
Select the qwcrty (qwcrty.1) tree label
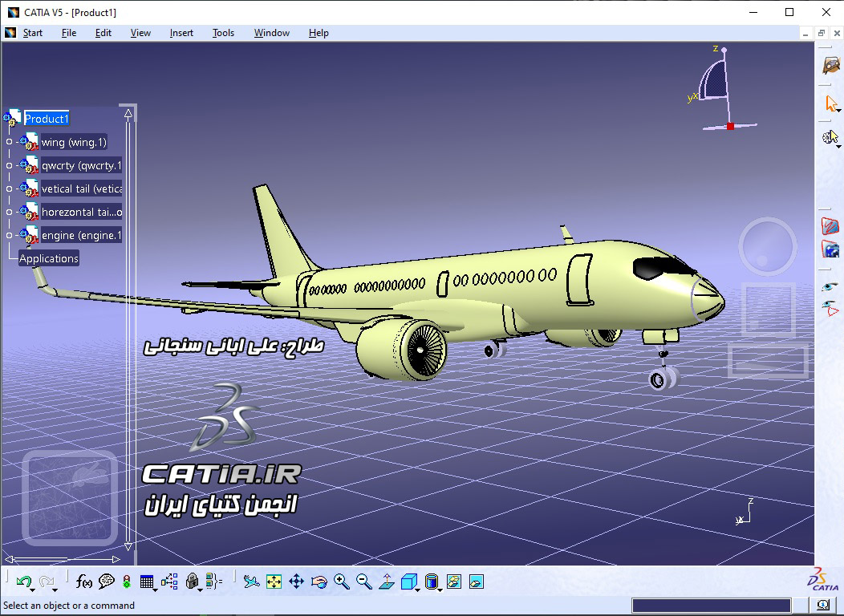[x=81, y=165]
